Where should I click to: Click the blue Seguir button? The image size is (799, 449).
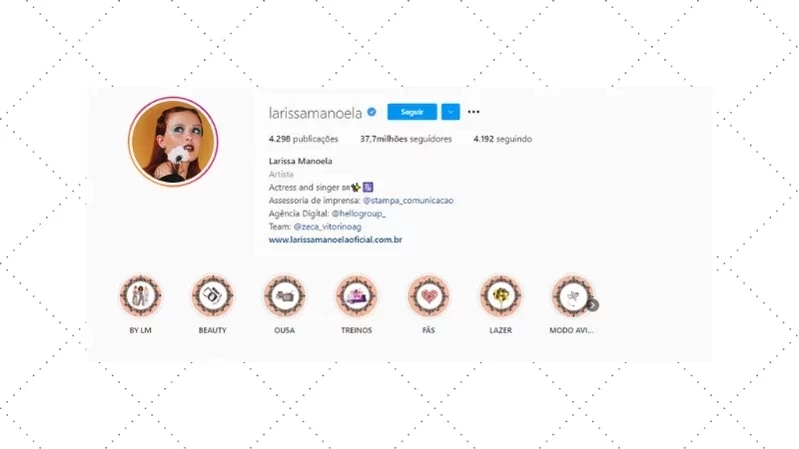[x=412, y=112]
